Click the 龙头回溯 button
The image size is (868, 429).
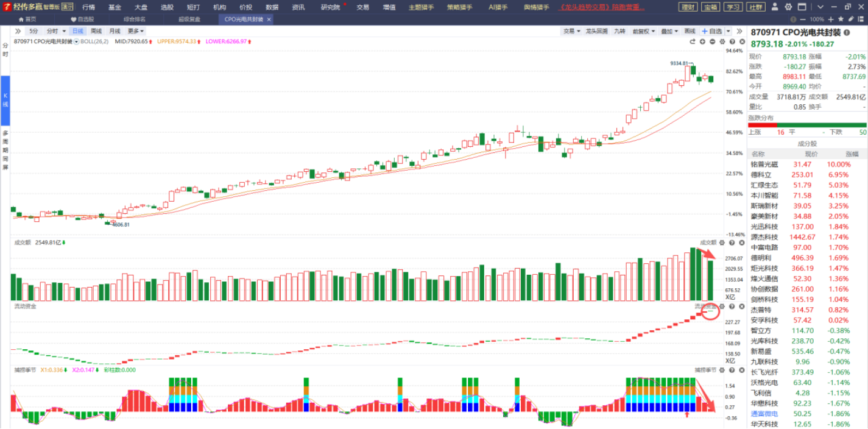596,31
